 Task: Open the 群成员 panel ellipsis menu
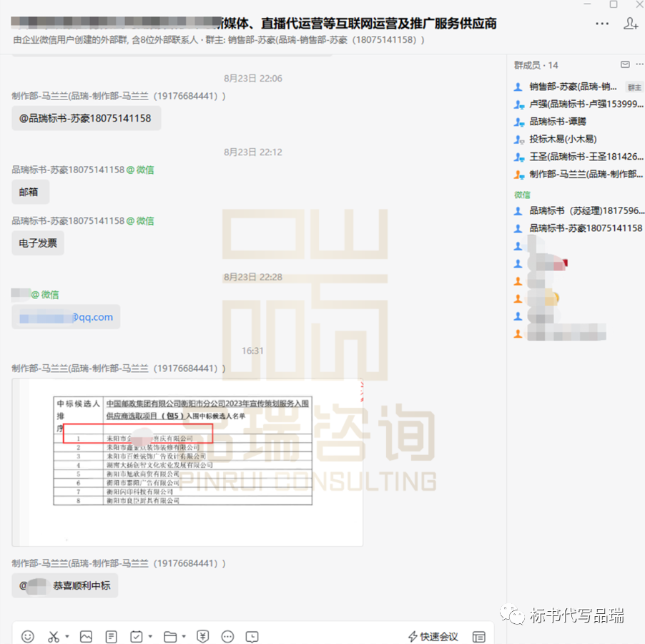[x=641, y=64]
